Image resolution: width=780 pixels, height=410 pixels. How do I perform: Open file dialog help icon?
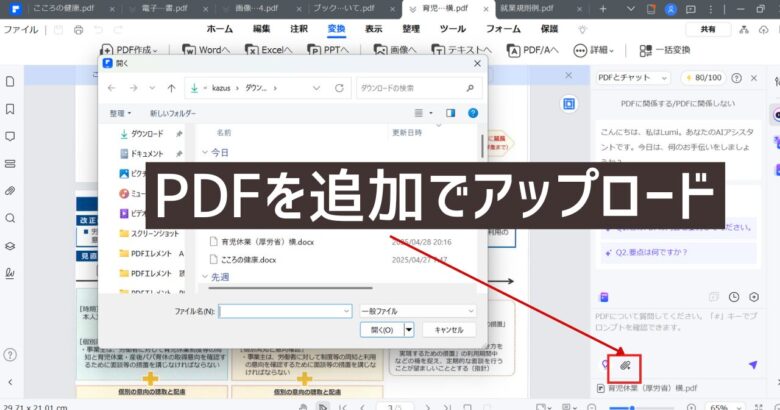(473, 113)
